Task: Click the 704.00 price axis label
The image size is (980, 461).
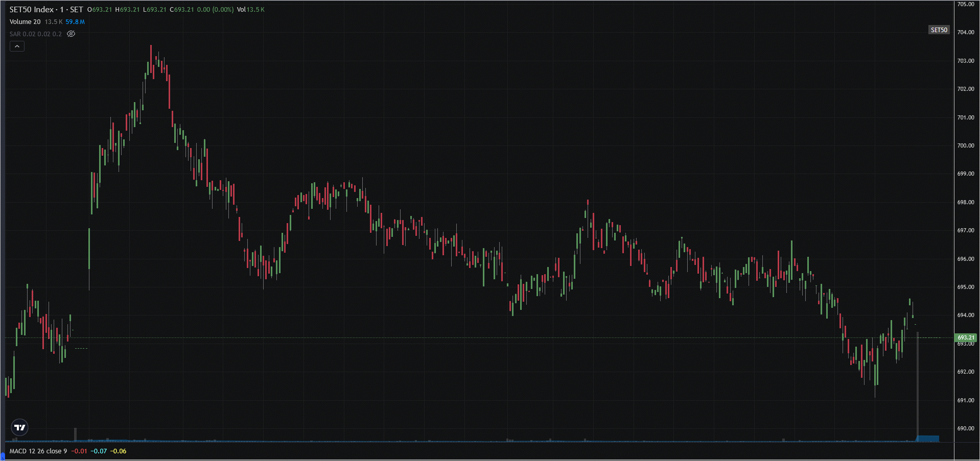Action: pyautogui.click(x=966, y=32)
